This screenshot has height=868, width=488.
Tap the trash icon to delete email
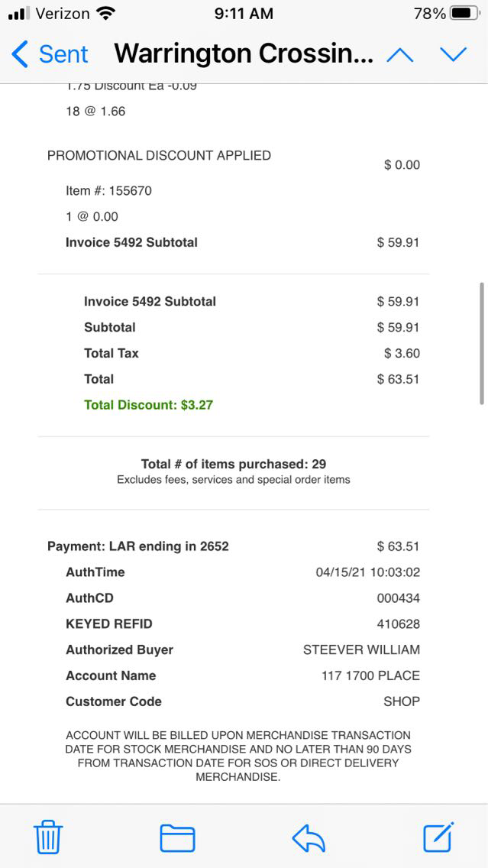48,837
